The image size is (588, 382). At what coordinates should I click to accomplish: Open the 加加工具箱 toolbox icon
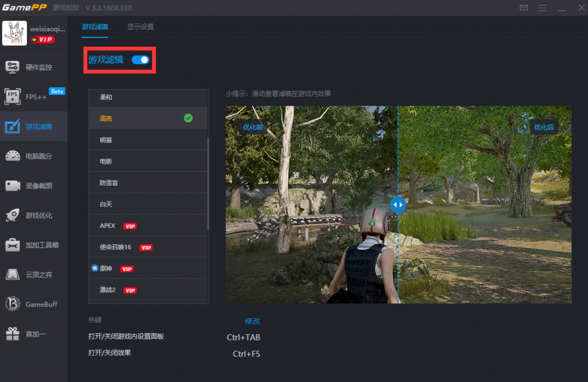[13, 245]
